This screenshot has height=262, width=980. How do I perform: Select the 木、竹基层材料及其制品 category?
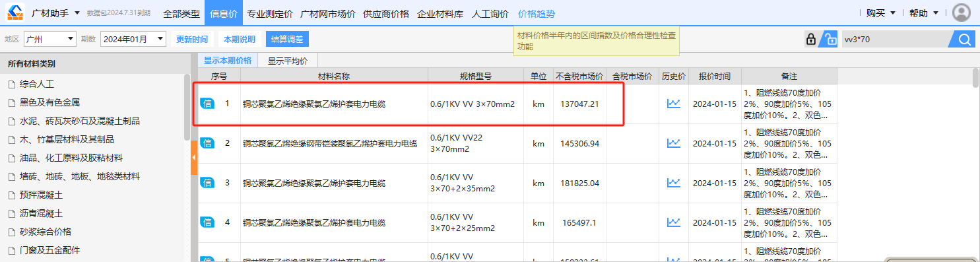67,139
